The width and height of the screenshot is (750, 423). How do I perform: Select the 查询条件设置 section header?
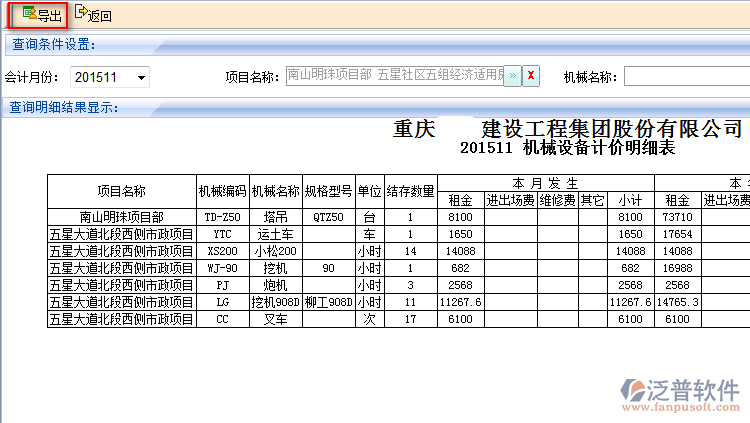[66, 44]
